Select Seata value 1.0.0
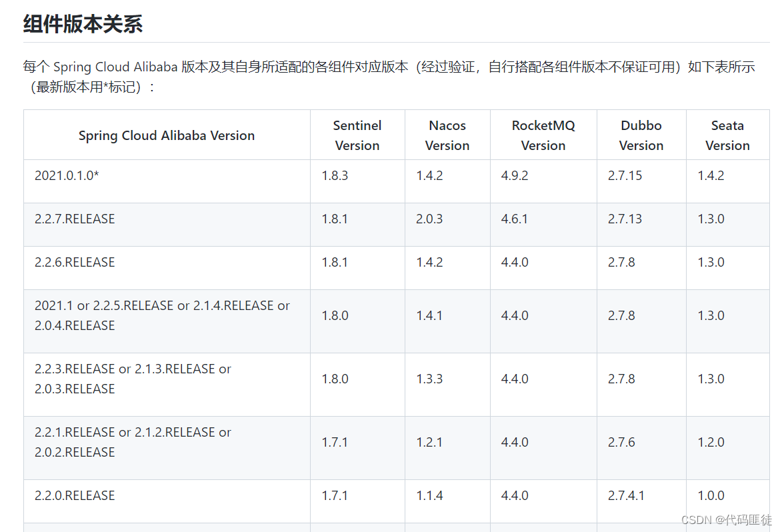This screenshot has height=532, width=782. pos(711,495)
